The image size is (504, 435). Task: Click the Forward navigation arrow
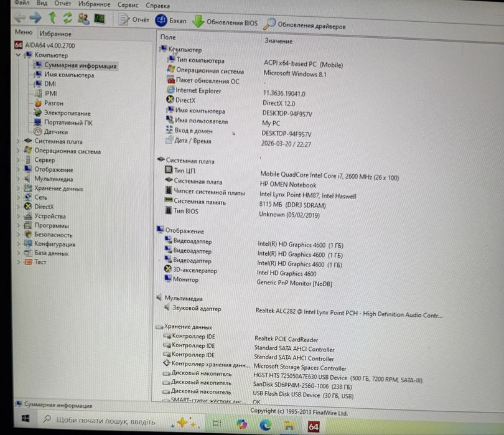tap(35, 17)
